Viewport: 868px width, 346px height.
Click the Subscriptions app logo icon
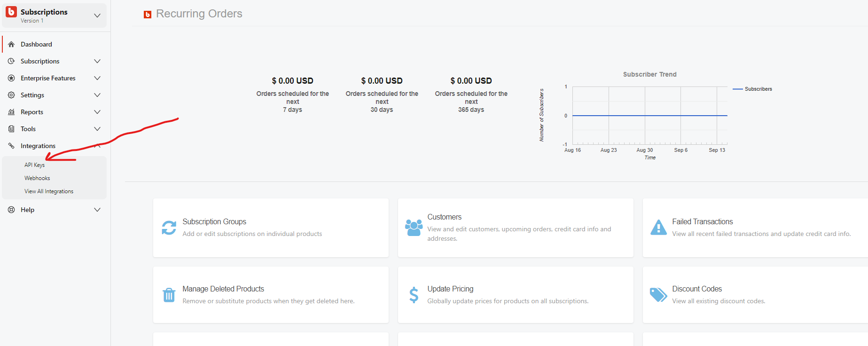11,12
